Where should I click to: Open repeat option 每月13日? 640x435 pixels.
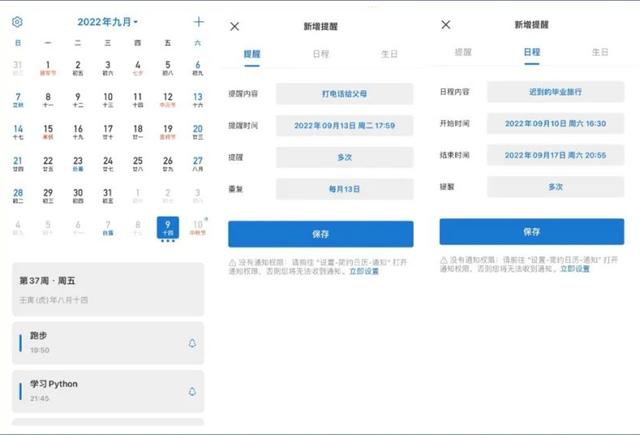[x=344, y=189]
